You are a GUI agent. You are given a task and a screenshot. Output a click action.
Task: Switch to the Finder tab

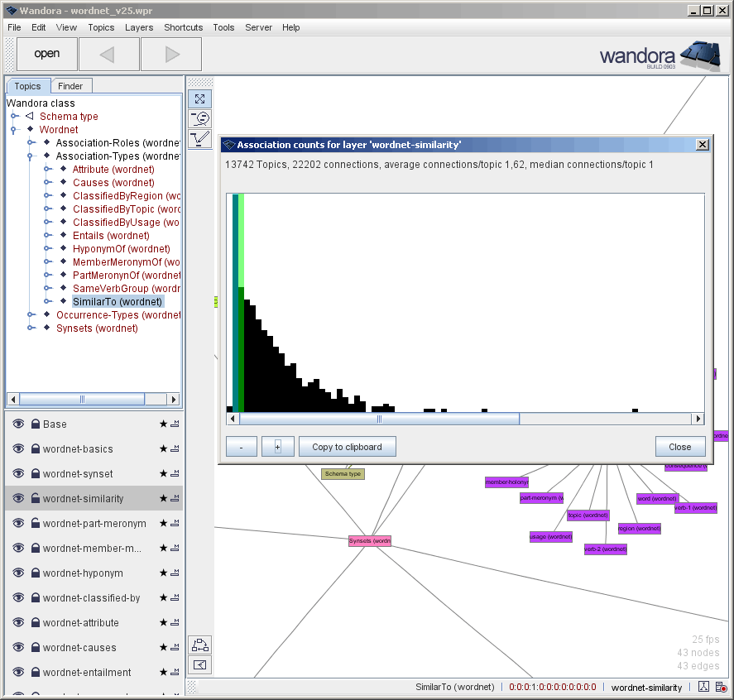71,85
